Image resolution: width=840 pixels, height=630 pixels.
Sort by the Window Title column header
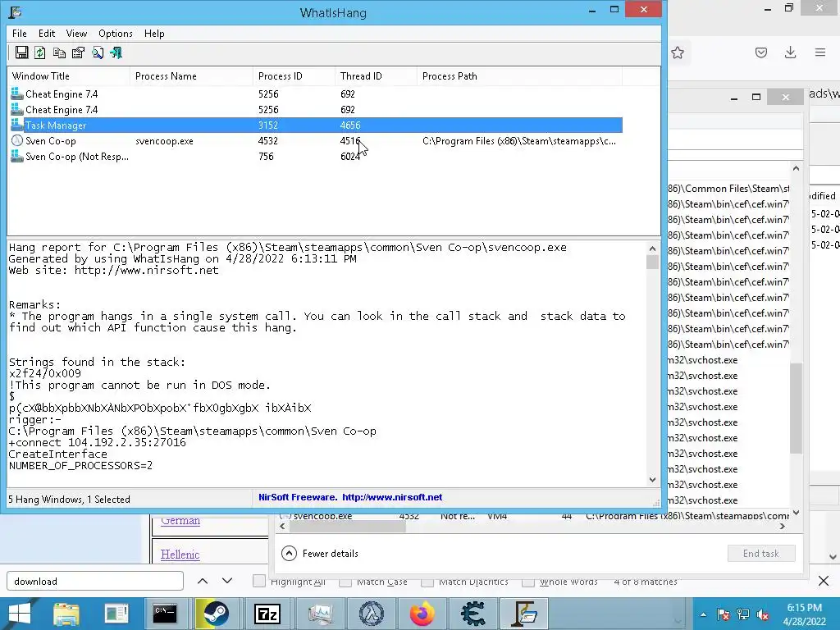[69, 76]
